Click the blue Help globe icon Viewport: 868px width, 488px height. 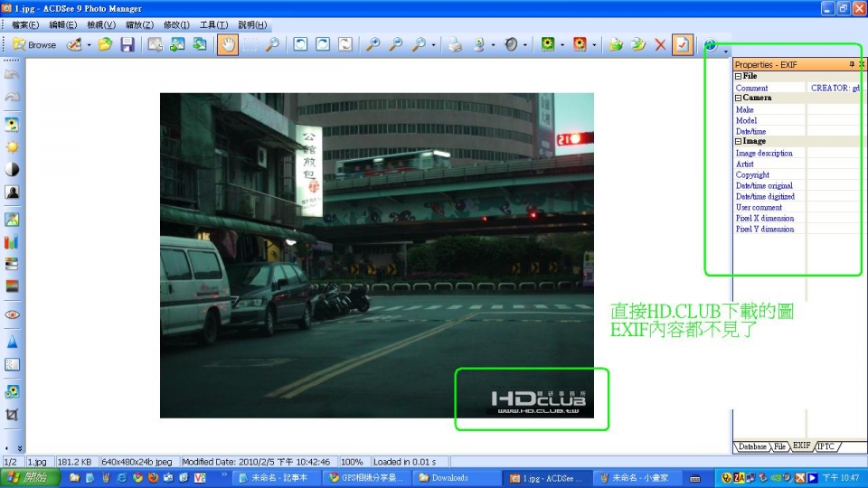[711, 45]
